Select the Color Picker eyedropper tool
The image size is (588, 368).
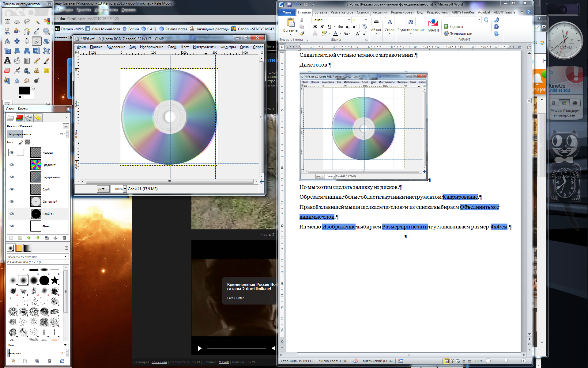pos(37,31)
